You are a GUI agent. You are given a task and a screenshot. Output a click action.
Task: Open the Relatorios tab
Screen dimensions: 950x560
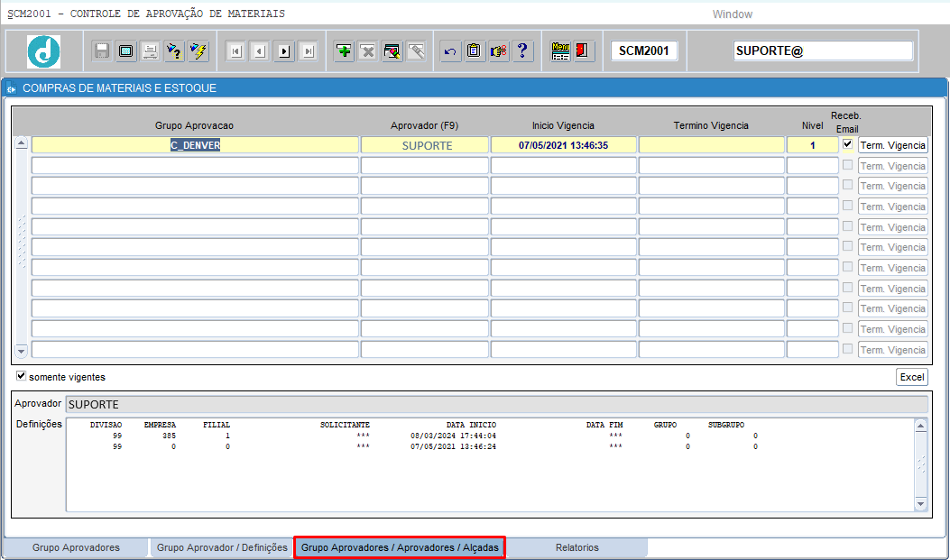[x=576, y=547]
